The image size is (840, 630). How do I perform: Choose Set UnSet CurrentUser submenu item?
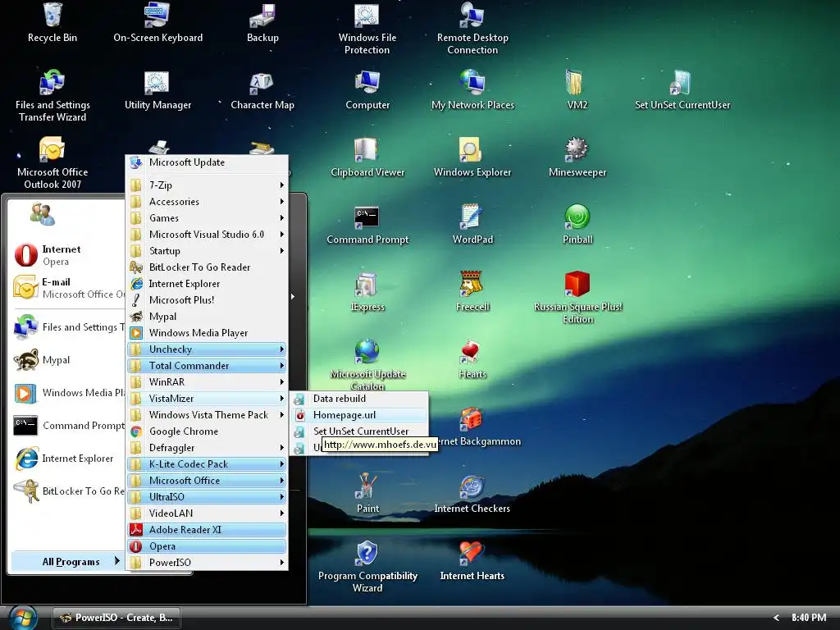[x=359, y=431]
